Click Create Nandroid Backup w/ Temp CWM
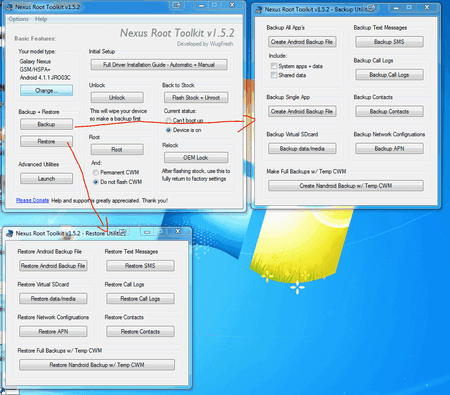 pos(346,186)
